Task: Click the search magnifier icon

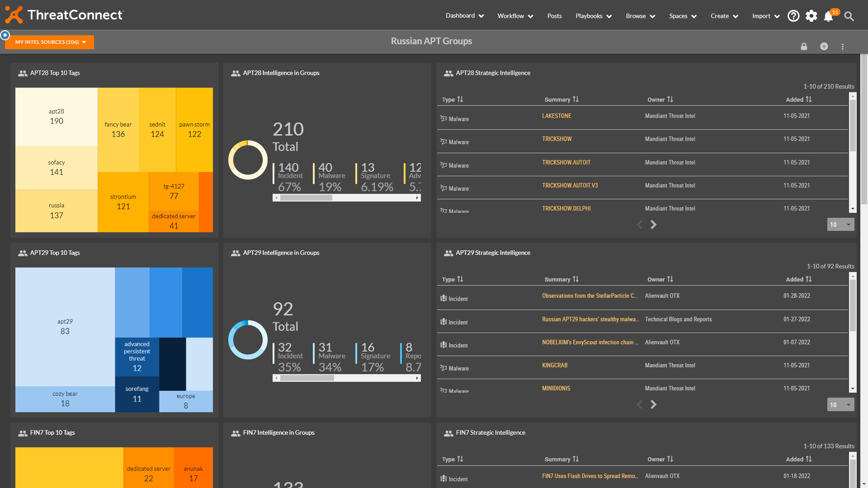Action: (849, 16)
